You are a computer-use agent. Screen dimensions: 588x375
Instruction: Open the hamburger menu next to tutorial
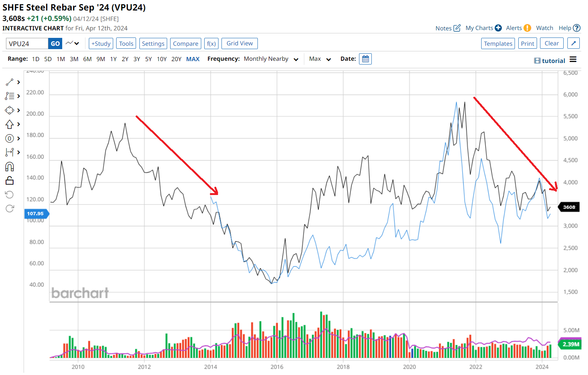point(573,60)
